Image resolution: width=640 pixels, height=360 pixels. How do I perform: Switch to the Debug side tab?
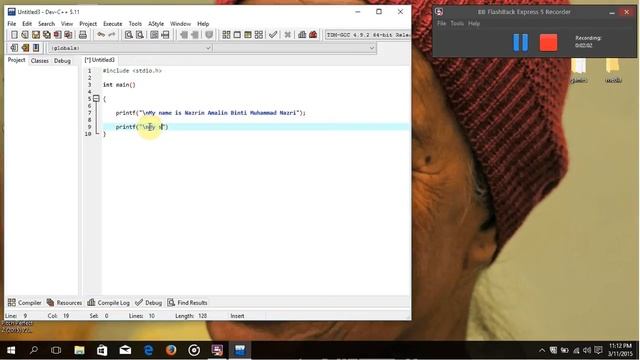62,60
